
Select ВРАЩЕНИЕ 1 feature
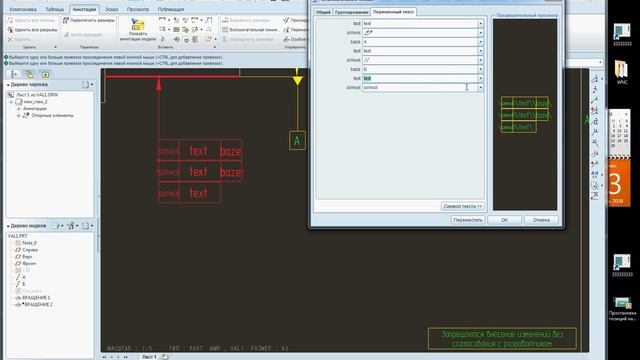[x=33, y=298]
